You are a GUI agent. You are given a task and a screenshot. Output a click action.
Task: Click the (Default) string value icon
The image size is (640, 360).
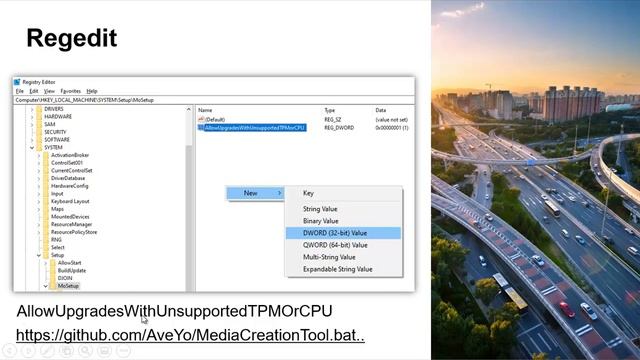pos(201,120)
